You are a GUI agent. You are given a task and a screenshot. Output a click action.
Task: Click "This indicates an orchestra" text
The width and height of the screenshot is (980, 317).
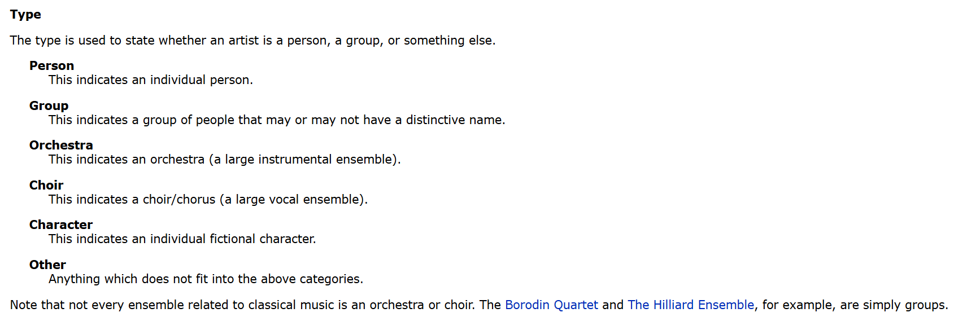coord(127,160)
